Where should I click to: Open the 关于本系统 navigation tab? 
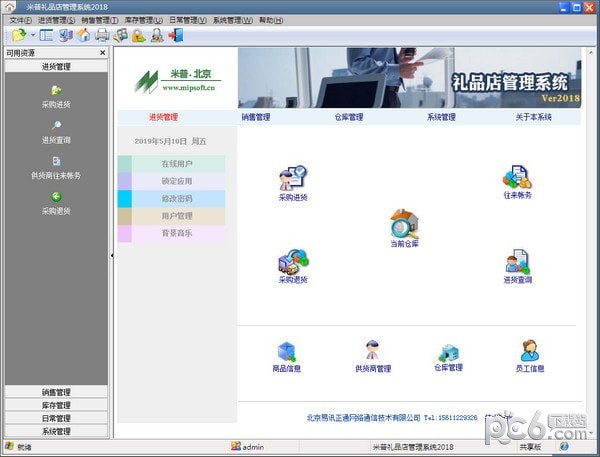pyautogui.click(x=533, y=117)
